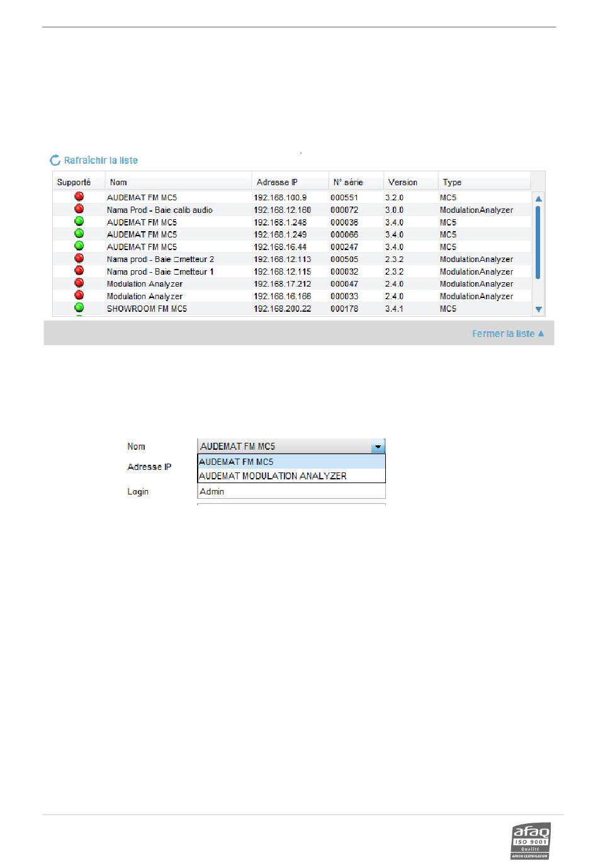Select the row named Nama Prod - Baie calib audio
Viewport: 598px width, 868px height.
coord(293,210)
